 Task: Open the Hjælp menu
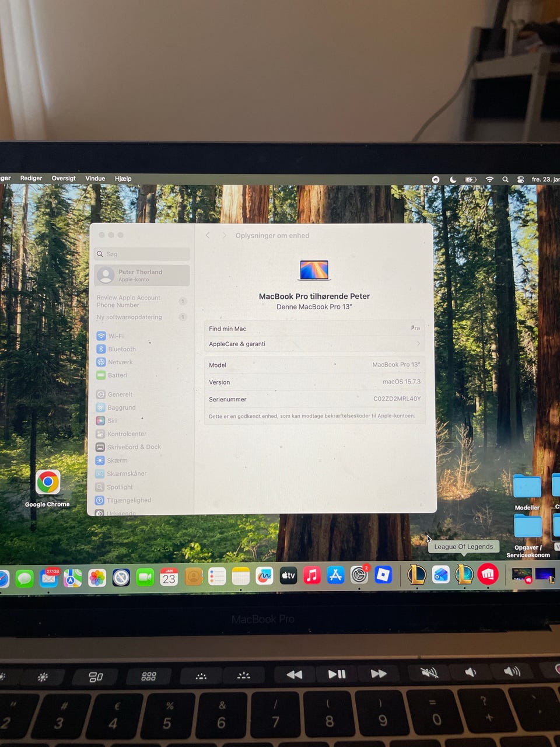[x=123, y=179]
